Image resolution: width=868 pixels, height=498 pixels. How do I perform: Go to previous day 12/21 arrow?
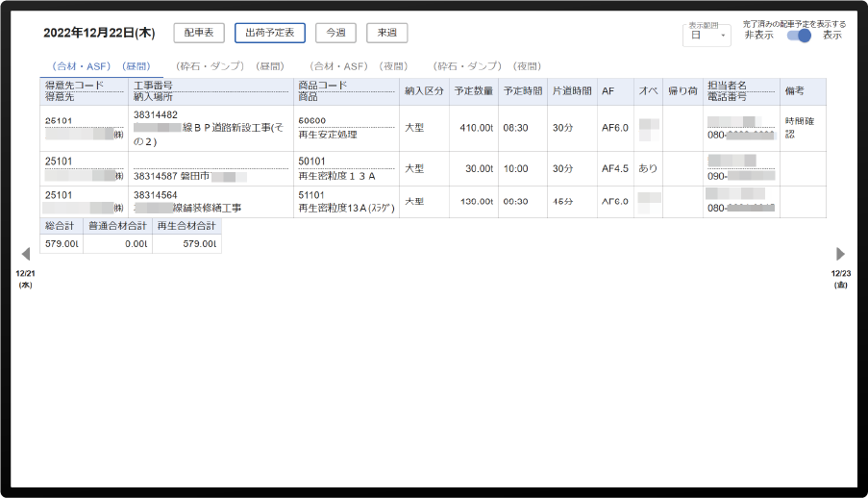click(x=26, y=254)
